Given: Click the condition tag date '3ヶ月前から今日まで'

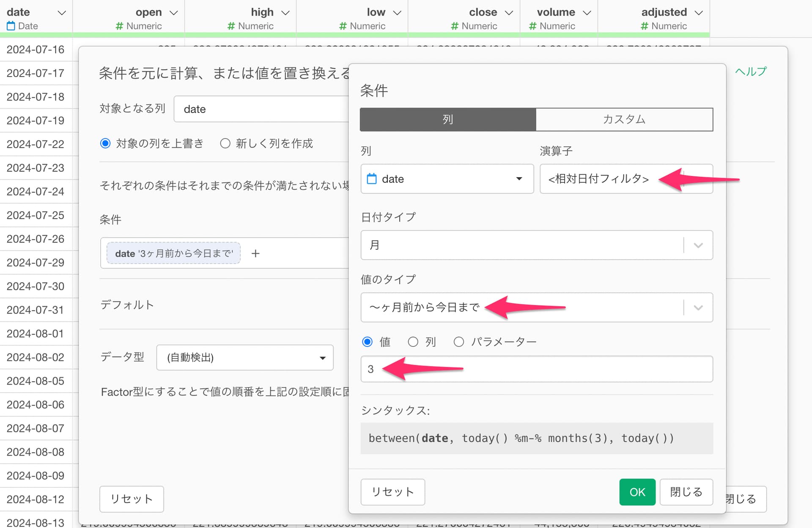Looking at the screenshot, I should coord(173,253).
